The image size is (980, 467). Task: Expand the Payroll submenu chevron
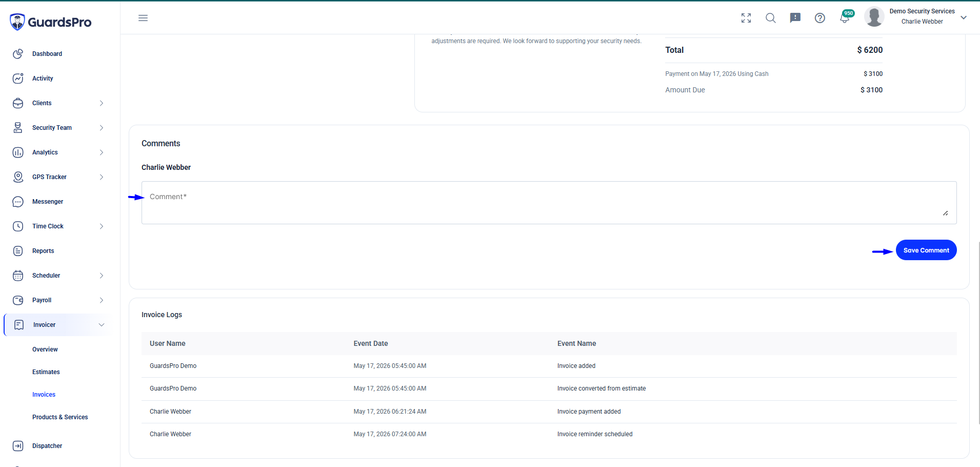(x=102, y=300)
